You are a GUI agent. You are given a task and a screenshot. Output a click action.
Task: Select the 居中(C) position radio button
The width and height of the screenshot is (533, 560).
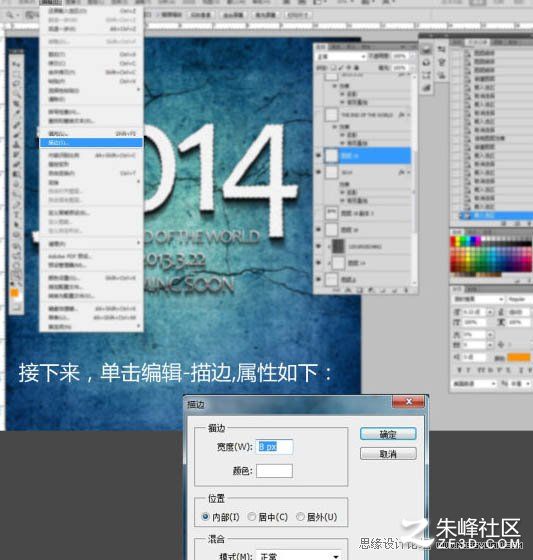(268, 517)
